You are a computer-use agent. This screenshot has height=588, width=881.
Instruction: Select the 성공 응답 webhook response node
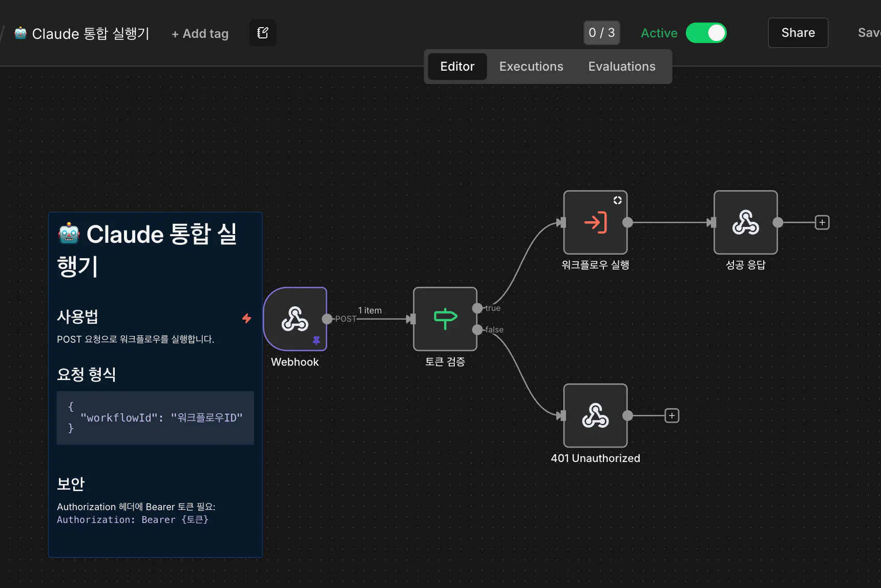click(x=746, y=222)
